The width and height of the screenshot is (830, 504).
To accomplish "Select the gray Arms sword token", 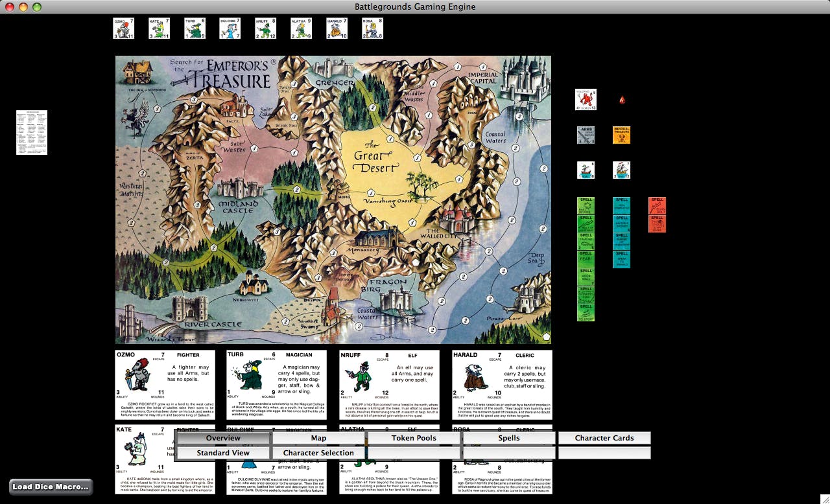I will (586, 135).
